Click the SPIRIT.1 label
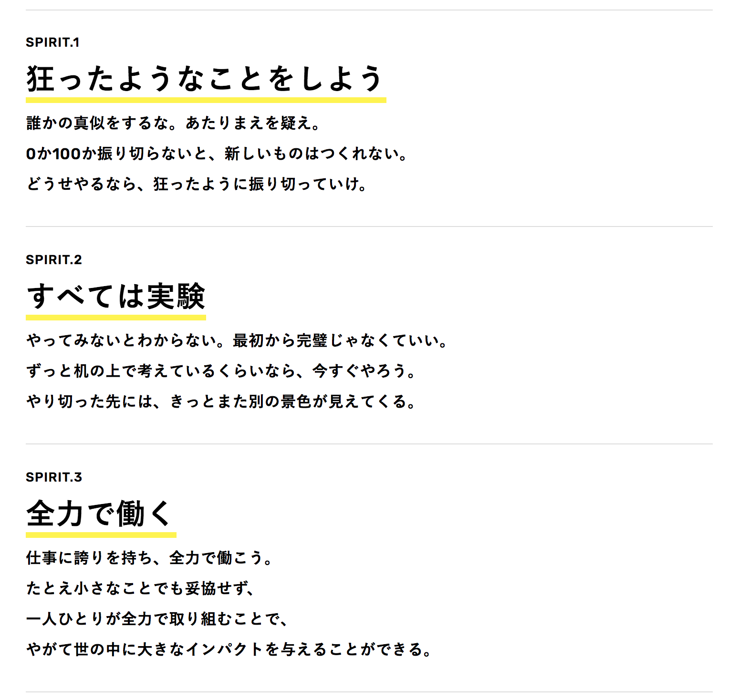Screen dimensions: 729x700 52,42
